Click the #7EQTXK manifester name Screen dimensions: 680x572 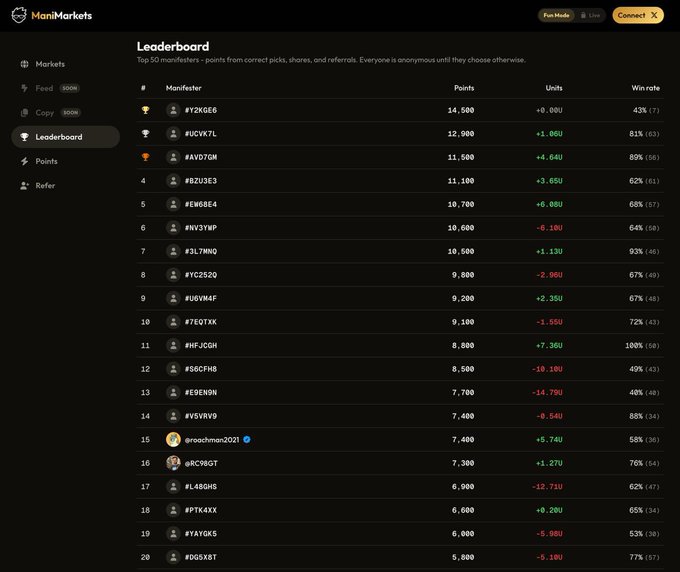pyautogui.click(x=201, y=322)
